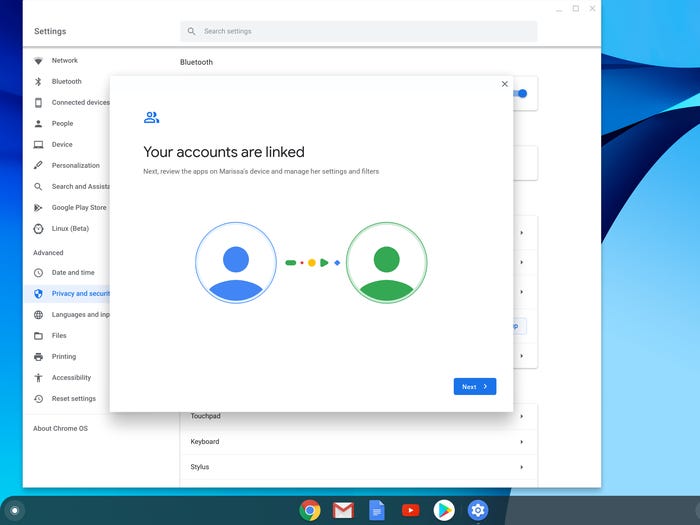Open the launcher circle button
Screen dimensions: 700x525
coord(14,511)
